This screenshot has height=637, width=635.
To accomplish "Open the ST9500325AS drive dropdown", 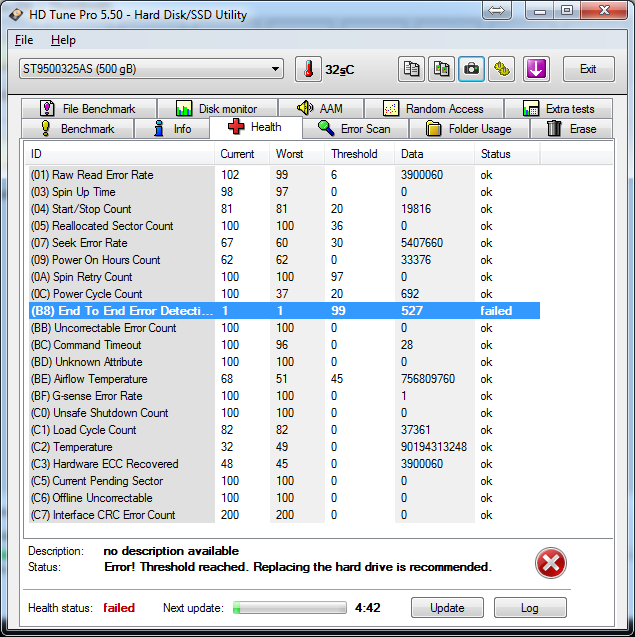I will click(151, 69).
